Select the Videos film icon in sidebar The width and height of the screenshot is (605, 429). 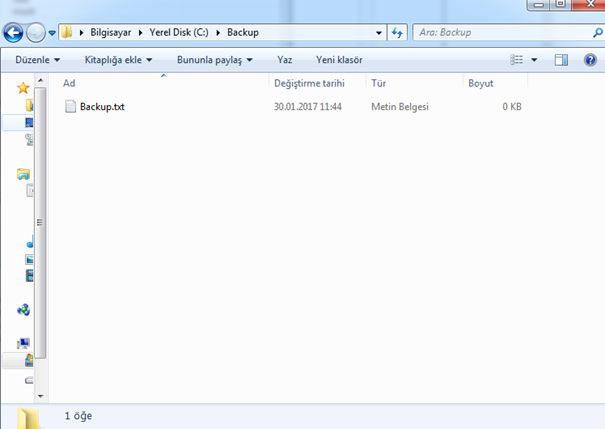point(29,275)
